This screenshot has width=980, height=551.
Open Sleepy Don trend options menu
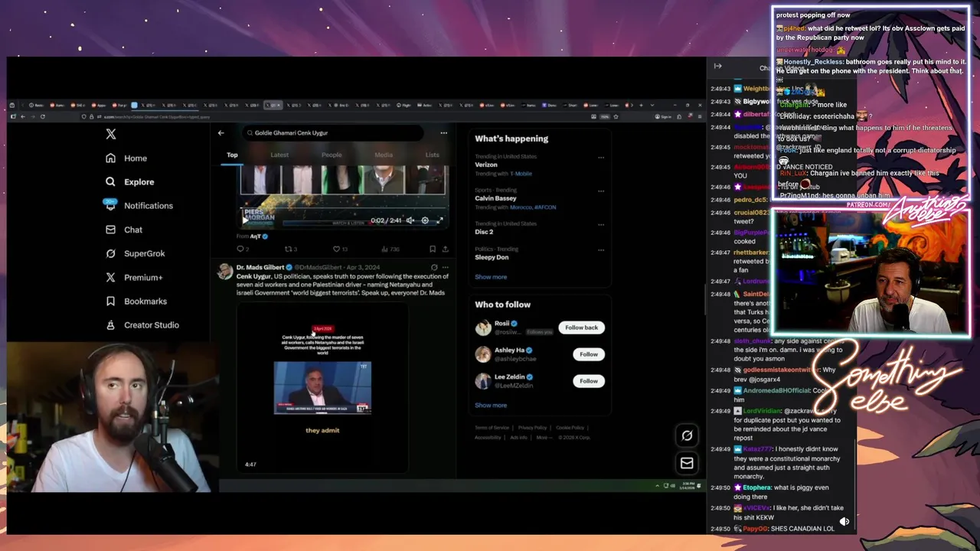[x=601, y=249]
